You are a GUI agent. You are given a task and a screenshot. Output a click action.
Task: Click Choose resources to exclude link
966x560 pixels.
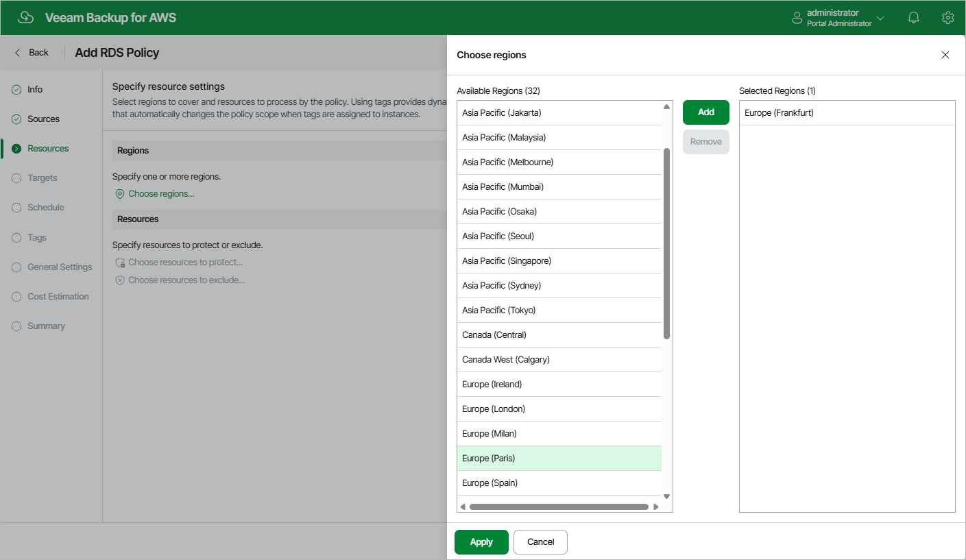click(186, 280)
